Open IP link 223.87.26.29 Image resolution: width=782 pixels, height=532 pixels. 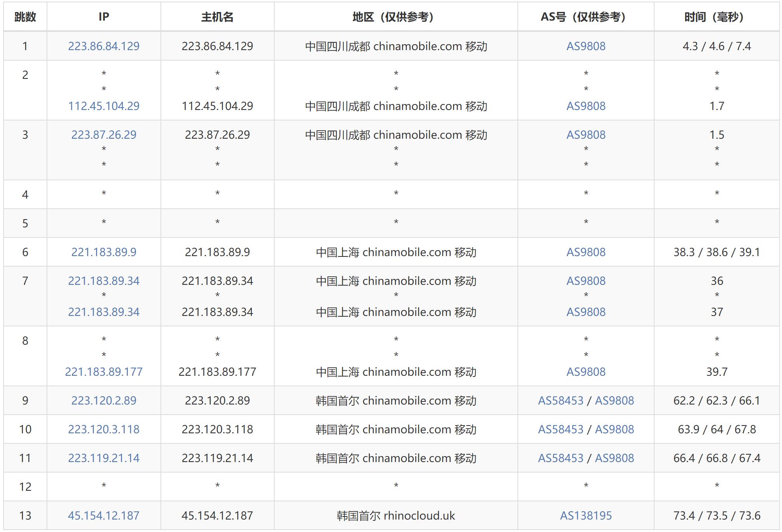tap(104, 135)
